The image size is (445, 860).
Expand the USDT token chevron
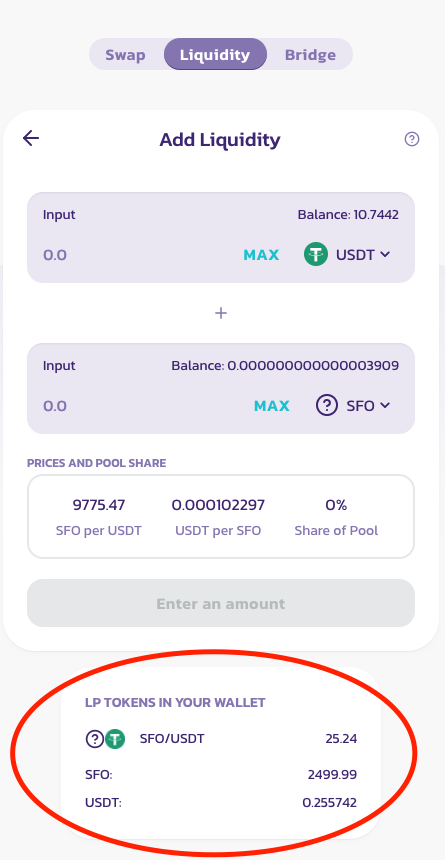(x=385, y=254)
